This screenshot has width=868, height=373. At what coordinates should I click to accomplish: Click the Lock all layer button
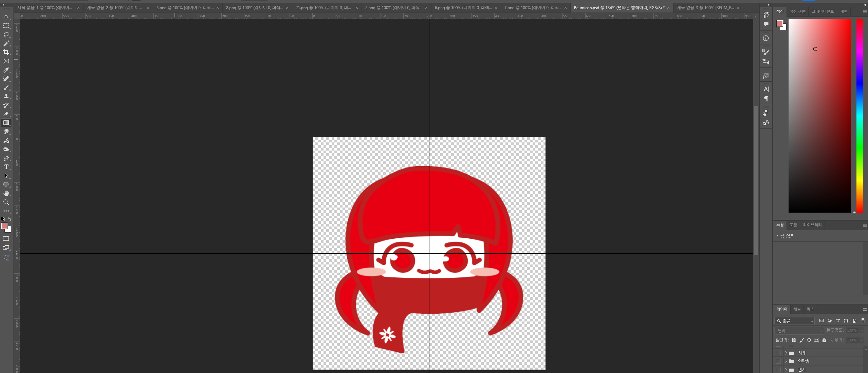[824, 340]
